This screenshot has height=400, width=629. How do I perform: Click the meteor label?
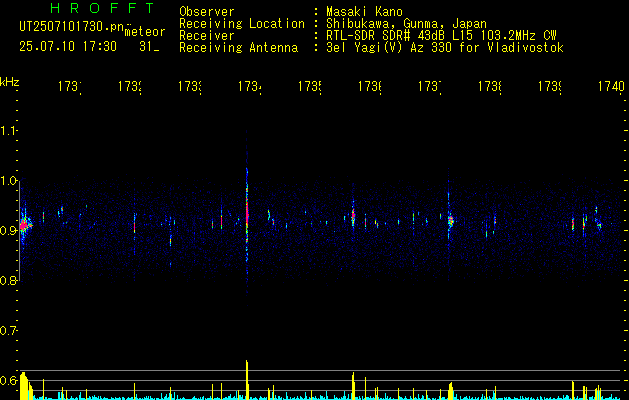coord(145,32)
